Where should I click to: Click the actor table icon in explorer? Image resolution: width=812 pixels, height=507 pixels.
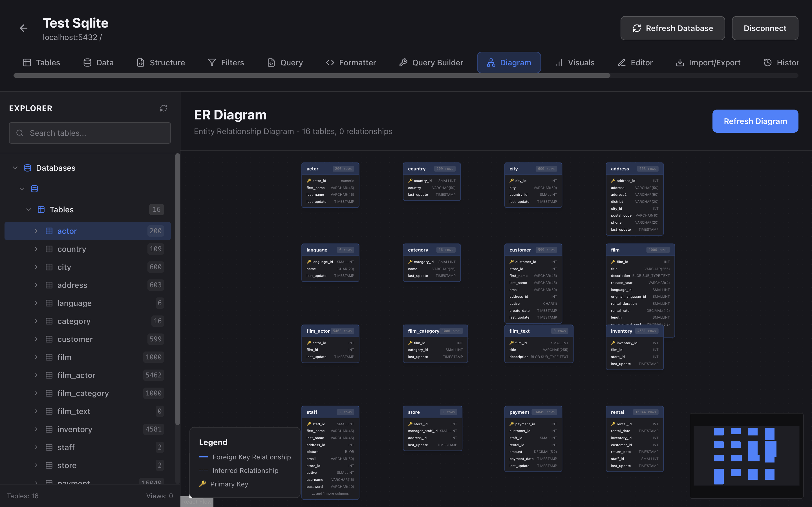49,231
